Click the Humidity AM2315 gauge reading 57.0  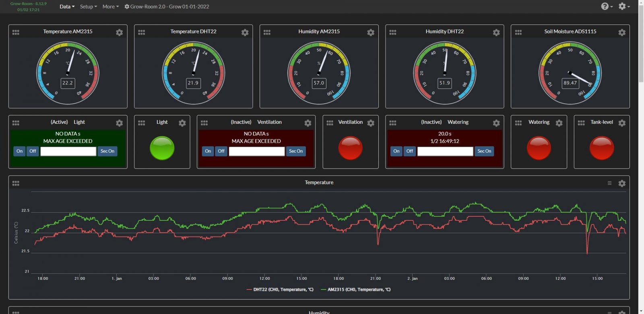319,83
